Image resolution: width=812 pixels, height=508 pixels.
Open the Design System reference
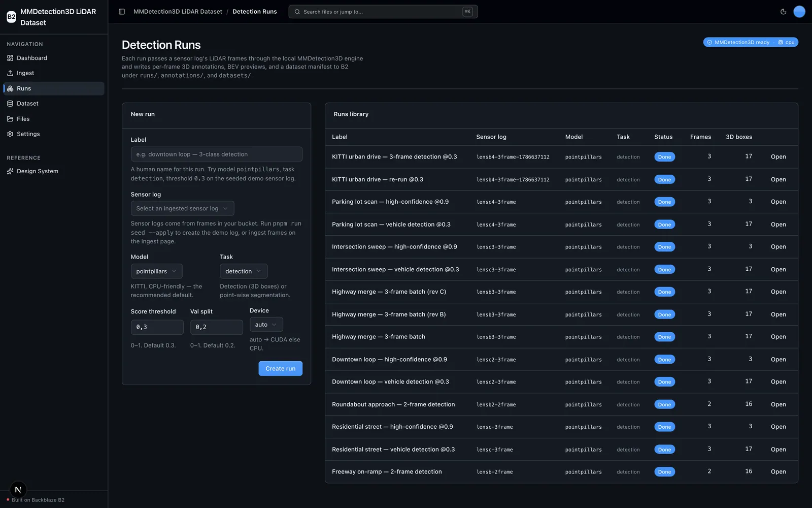click(x=54, y=171)
